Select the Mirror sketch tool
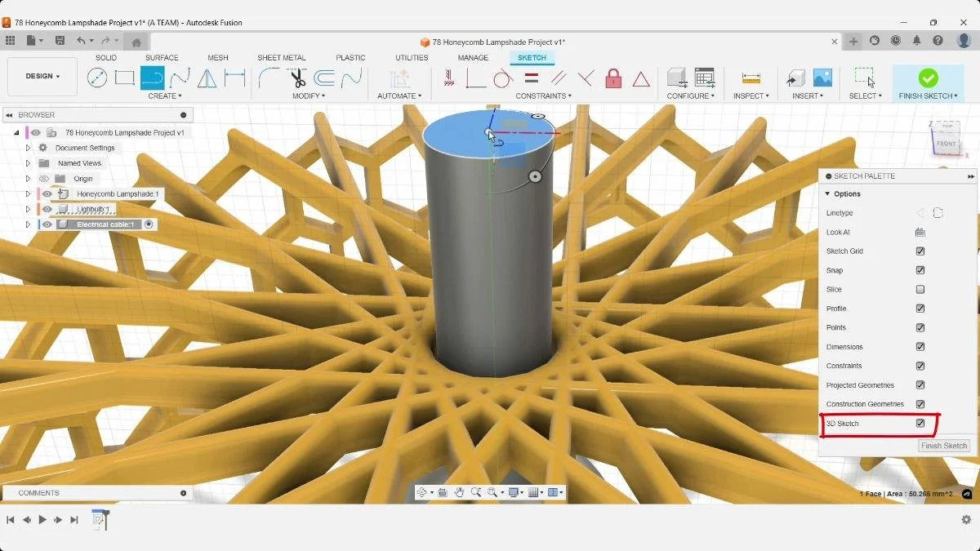Viewport: 980px width, 551px height. [x=207, y=78]
